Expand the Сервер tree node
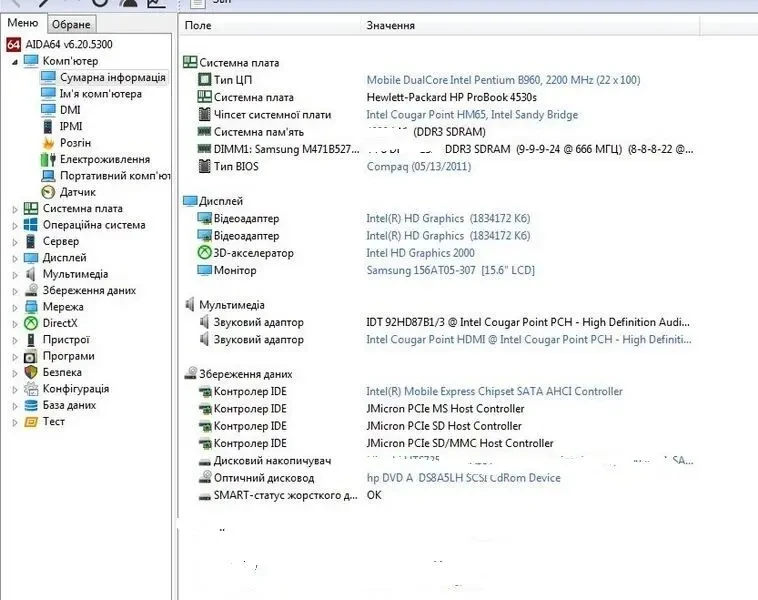 pos(15,242)
